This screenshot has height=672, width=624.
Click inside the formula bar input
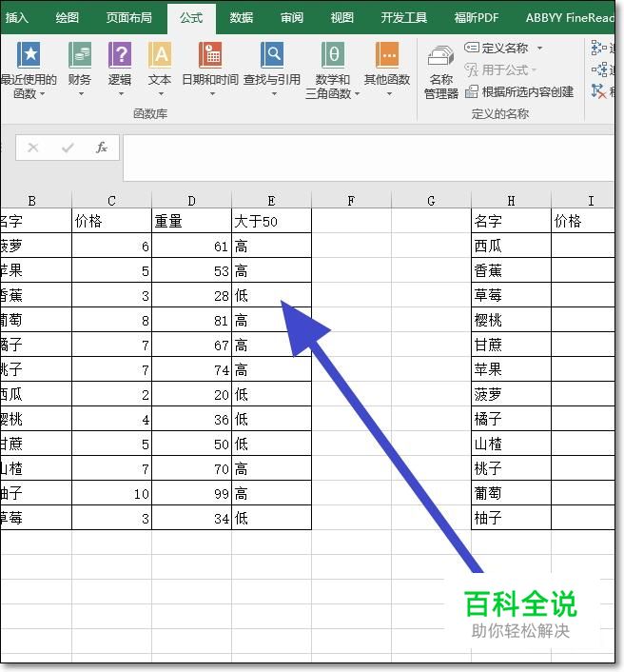click(x=368, y=158)
